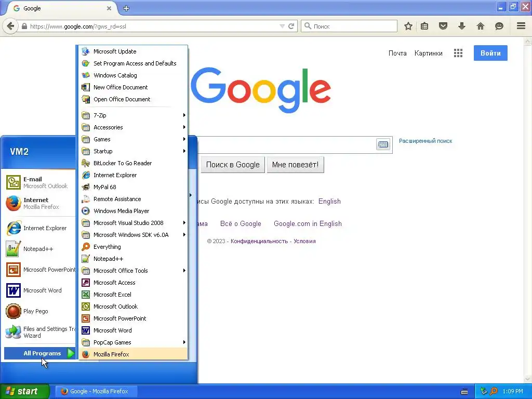Launch Microsoft Excel
Screen dimensions: 532x399
point(134,295)
